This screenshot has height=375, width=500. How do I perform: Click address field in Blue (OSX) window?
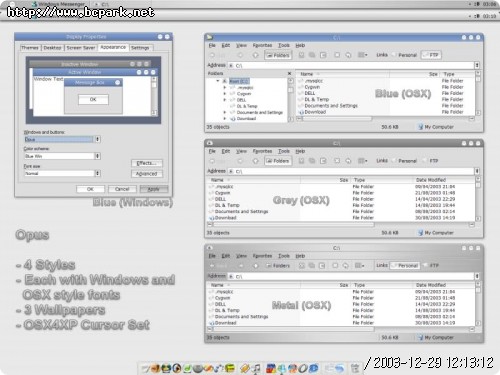coord(351,65)
